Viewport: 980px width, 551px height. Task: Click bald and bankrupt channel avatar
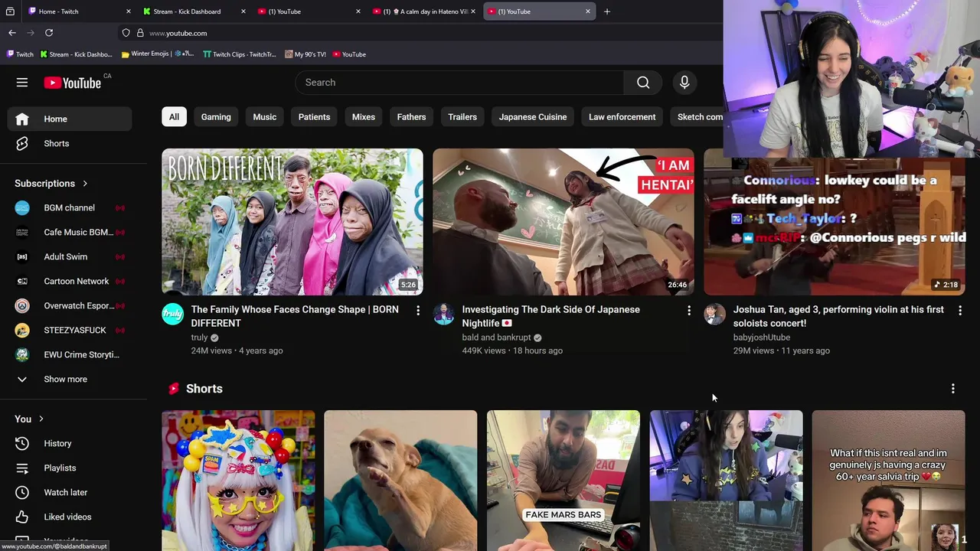(x=444, y=314)
